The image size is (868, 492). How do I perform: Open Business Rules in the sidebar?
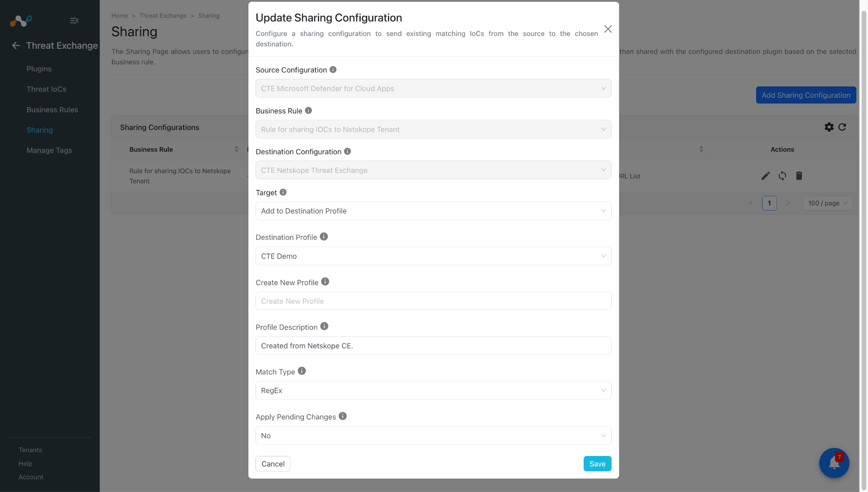click(x=52, y=109)
